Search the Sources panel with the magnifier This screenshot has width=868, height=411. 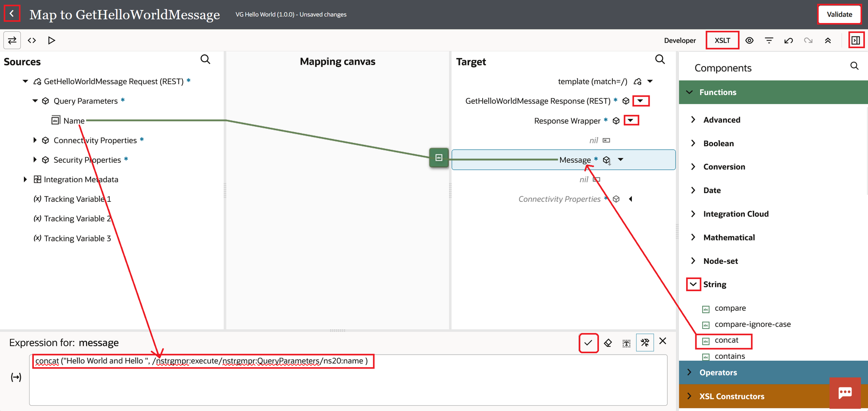click(x=205, y=59)
